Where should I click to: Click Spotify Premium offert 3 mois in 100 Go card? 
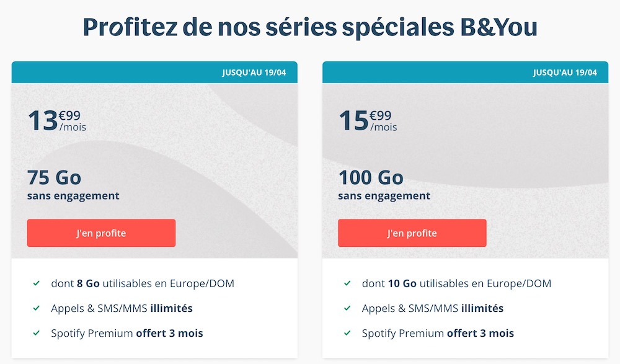point(438,333)
